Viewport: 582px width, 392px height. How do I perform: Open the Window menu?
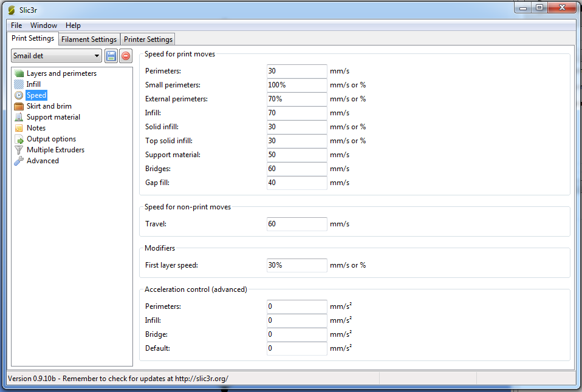[44, 25]
